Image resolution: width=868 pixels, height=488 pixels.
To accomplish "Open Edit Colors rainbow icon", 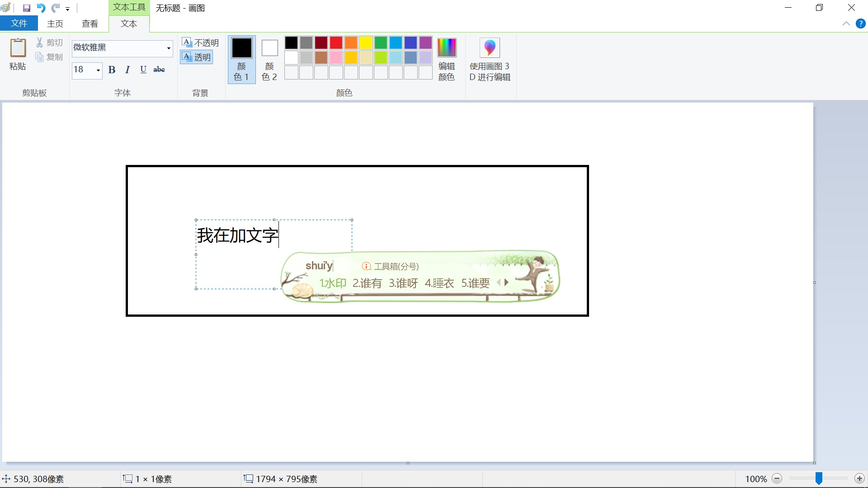I will [x=447, y=48].
